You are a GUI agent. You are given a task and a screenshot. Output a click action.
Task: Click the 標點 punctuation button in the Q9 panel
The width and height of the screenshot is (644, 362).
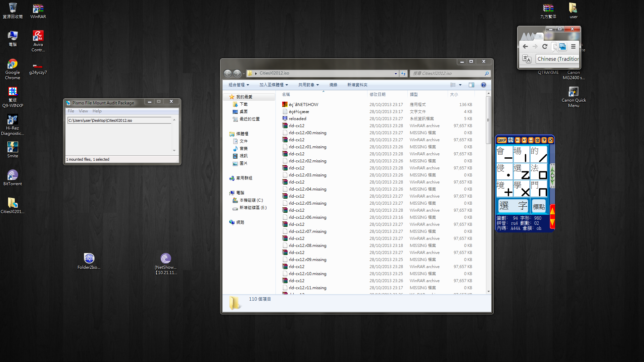pyautogui.click(x=539, y=206)
